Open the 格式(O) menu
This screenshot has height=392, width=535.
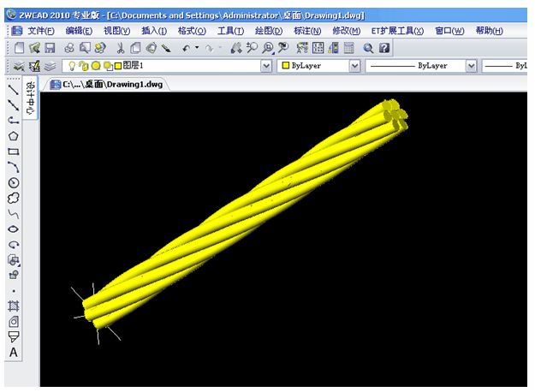point(192,31)
